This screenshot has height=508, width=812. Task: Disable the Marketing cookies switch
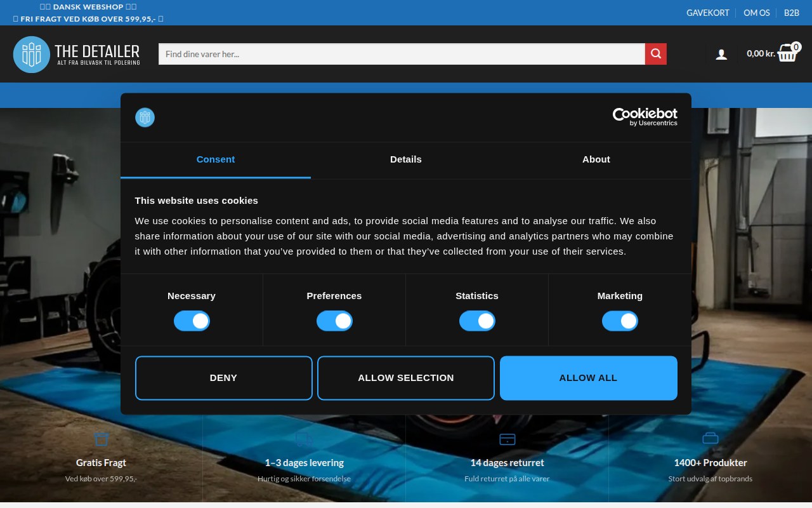(620, 321)
